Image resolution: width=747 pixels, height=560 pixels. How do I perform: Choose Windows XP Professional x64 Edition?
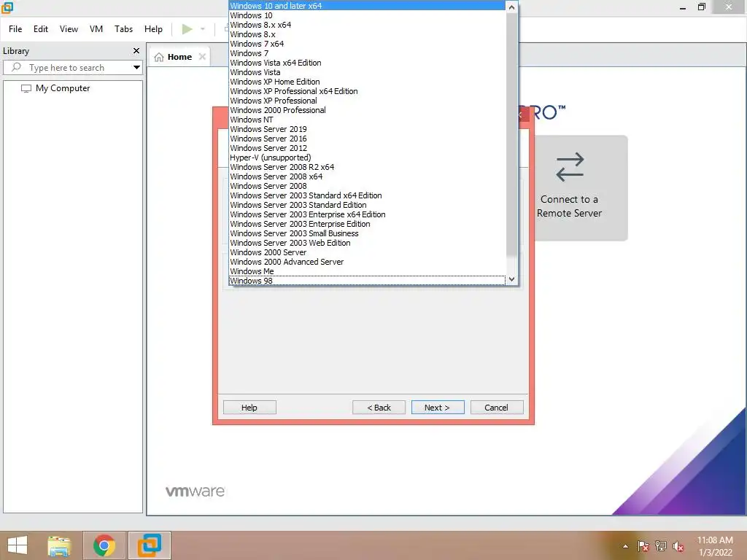pos(367,91)
